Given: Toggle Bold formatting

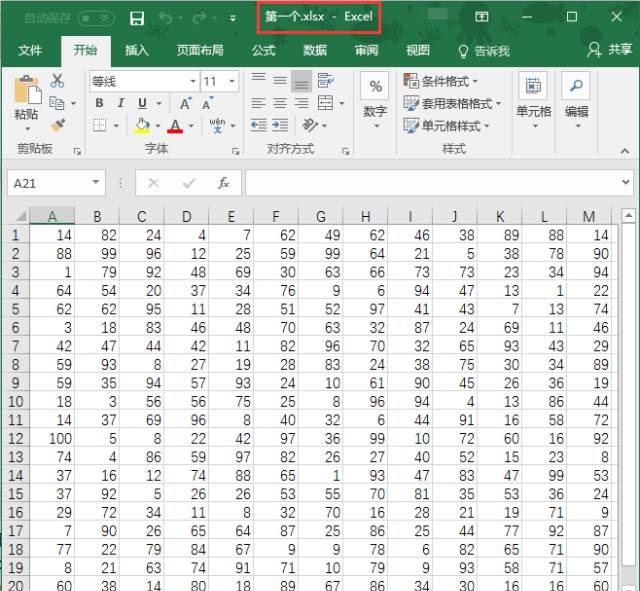Looking at the screenshot, I should click(99, 103).
